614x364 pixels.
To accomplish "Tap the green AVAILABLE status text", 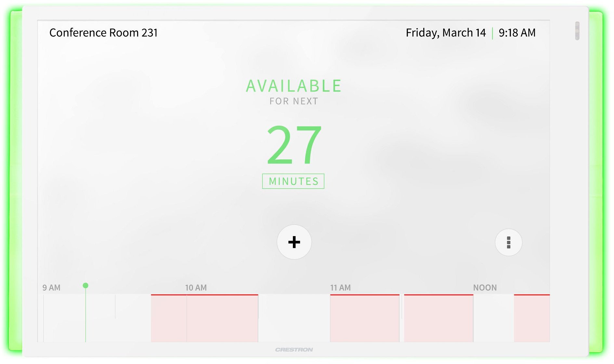I will (294, 86).
